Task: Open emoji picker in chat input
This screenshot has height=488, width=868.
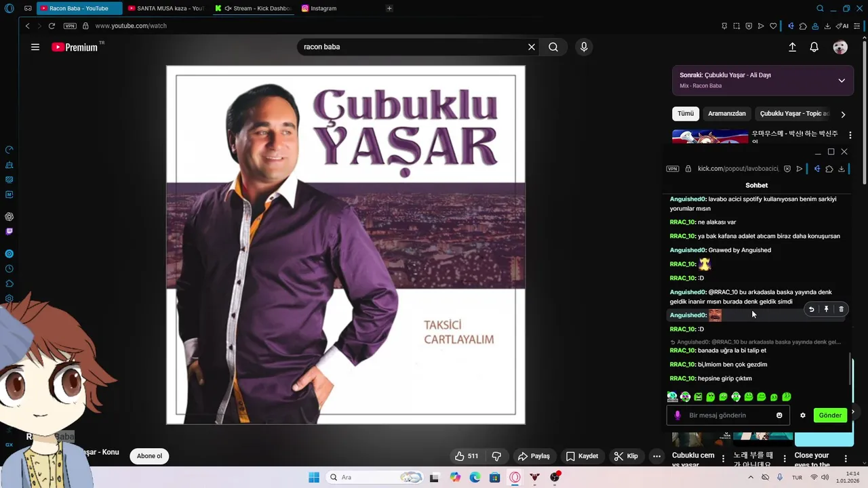Action: pyautogui.click(x=779, y=415)
